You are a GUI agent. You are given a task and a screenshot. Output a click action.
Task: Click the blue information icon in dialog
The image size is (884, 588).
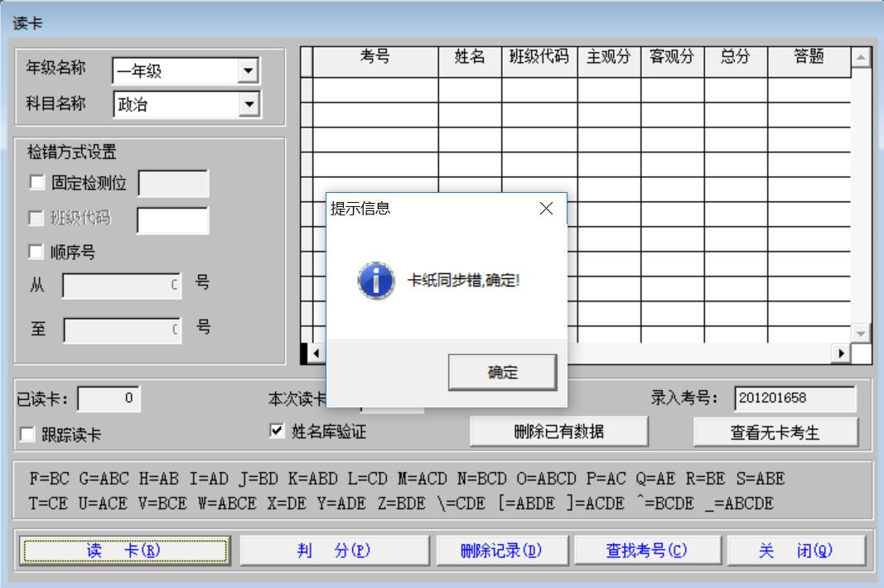[376, 280]
